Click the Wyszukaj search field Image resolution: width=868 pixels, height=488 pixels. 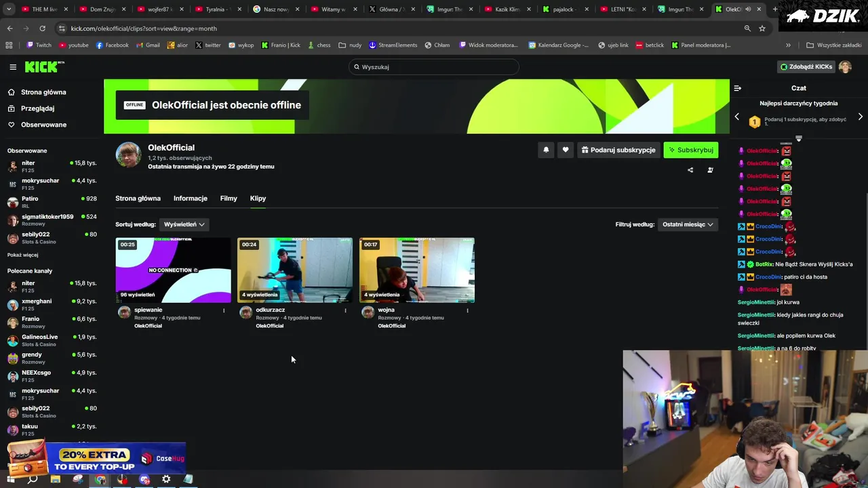(434, 67)
